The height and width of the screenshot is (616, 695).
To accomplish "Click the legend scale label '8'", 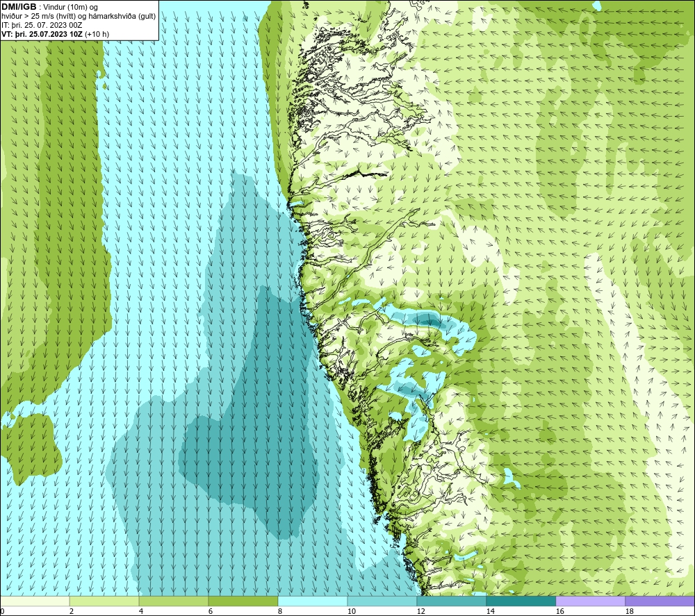I will [x=280, y=612].
